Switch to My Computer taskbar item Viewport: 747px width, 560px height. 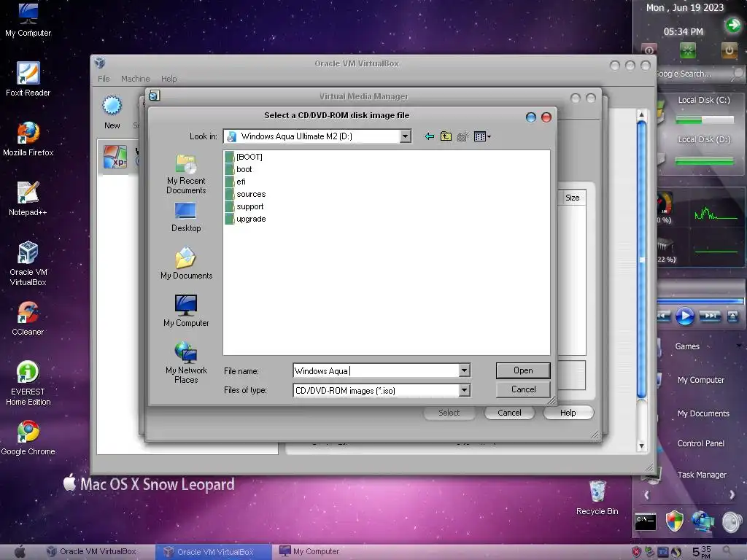pyautogui.click(x=309, y=551)
